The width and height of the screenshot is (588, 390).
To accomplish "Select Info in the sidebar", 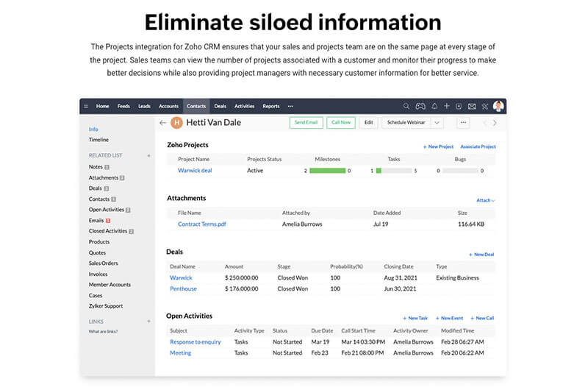I will click(x=93, y=129).
